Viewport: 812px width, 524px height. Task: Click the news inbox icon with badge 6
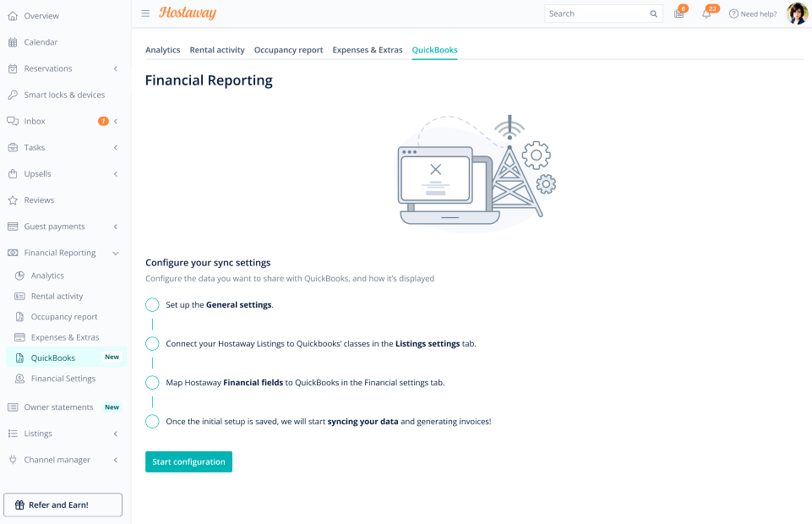(678, 14)
